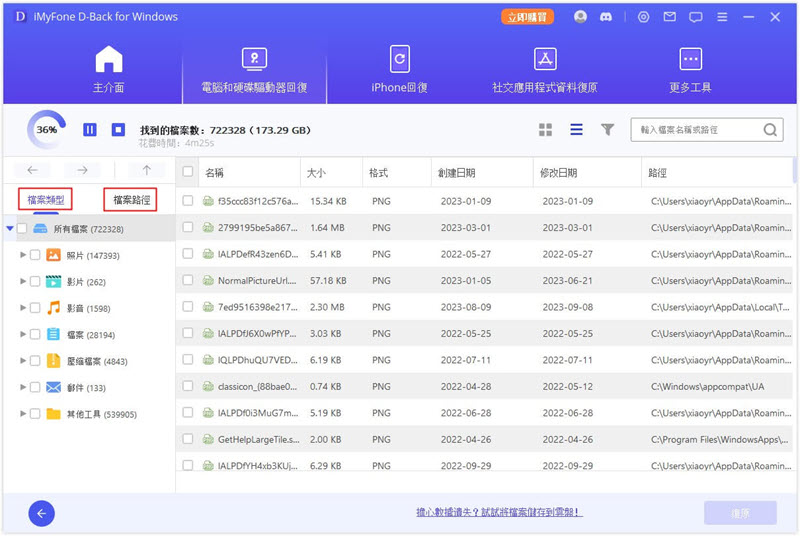Click the 影片 video category icon
This screenshot has width=800, height=536.
click(53, 281)
